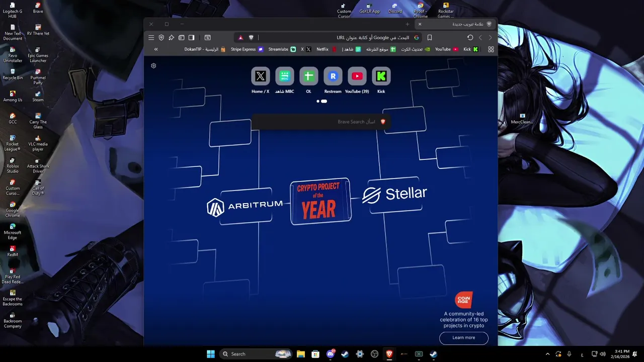Open the Brave Wallet toolbar icon
The width and height of the screenshot is (644, 362).
tap(182, 38)
